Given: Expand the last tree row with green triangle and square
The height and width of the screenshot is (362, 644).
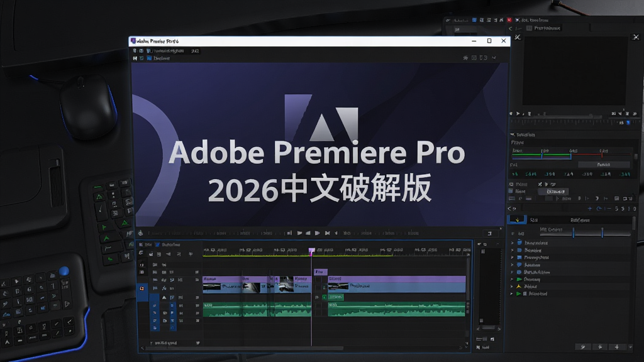Looking at the screenshot, I should (x=512, y=294).
